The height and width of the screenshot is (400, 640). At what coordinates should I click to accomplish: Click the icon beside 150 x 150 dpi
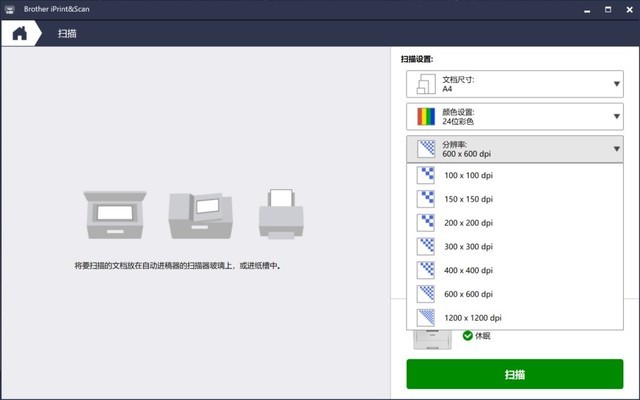(x=425, y=199)
